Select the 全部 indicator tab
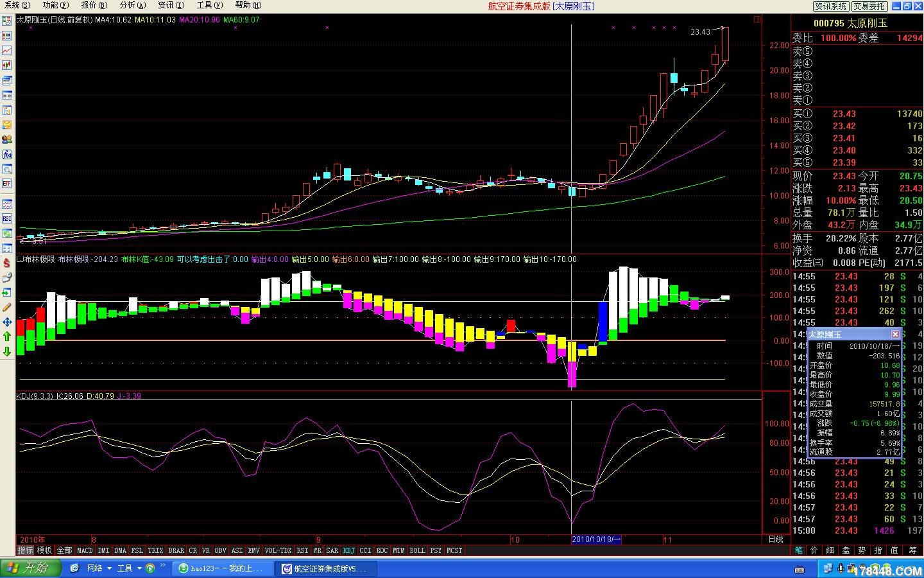The image size is (924, 578). click(x=65, y=550)
